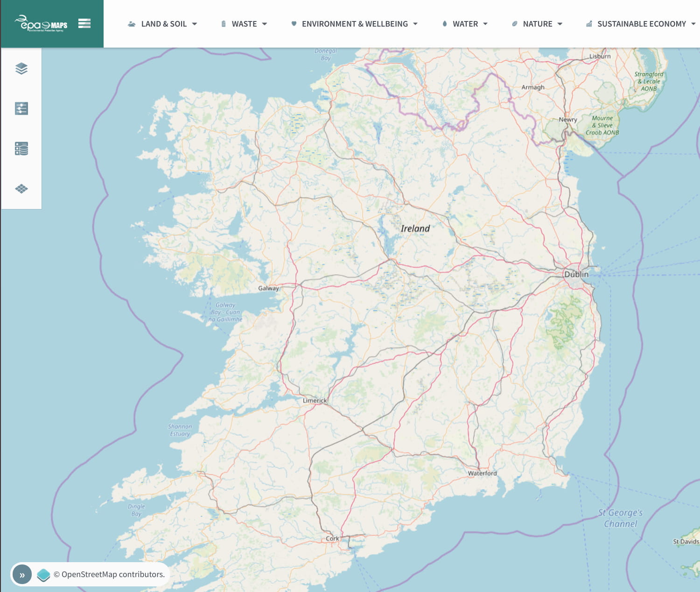Image resolution: width=700 pixels, height=592 pixels.
Task: Click the Waste trash bin icon
Action: click(x=224, y=24)
